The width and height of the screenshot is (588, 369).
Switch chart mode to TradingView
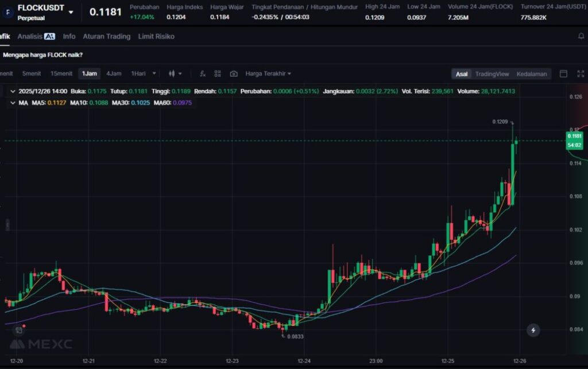tap(492, 74)
